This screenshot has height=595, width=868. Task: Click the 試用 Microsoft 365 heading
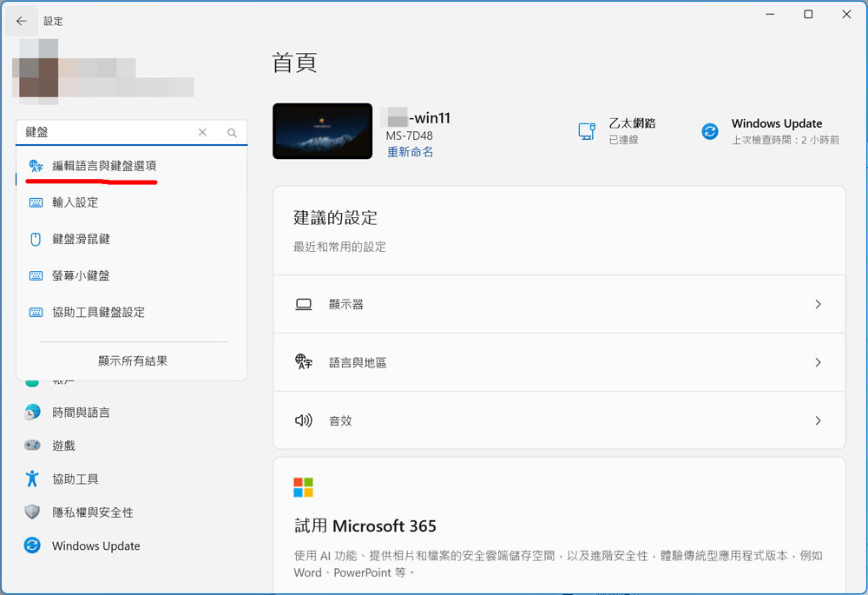point(365,526)
